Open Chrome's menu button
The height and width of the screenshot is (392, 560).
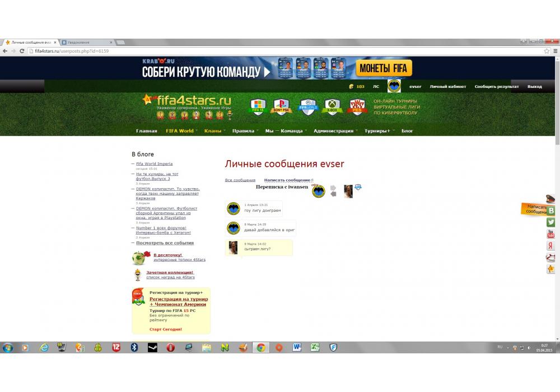pos(556,51)
